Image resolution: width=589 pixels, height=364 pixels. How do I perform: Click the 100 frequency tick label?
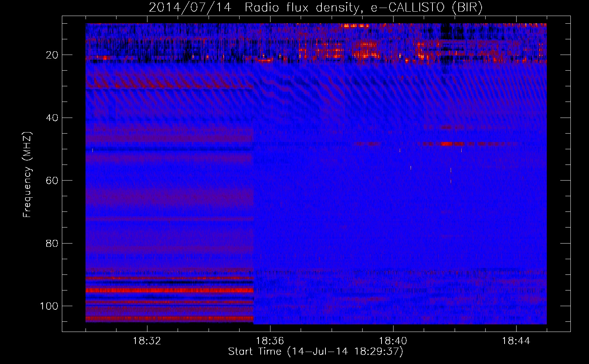49,306
